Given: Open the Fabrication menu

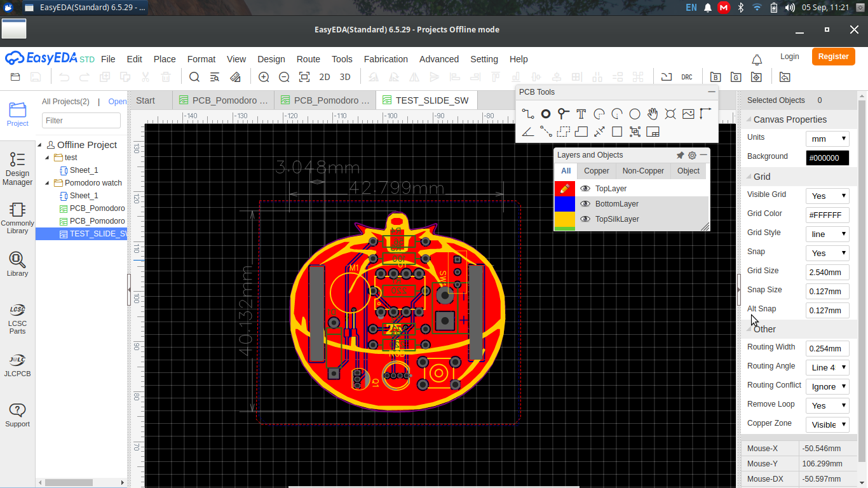Looking at the screenshot, I should coord(386,59).
